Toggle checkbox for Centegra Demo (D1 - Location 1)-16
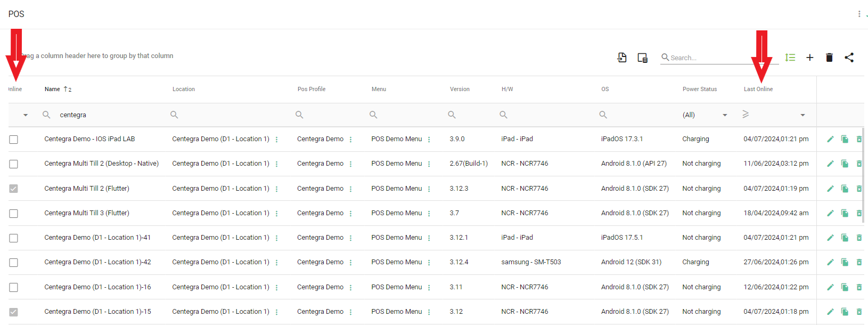This screenshot has height=325, width=868. [x=14, y=288]
